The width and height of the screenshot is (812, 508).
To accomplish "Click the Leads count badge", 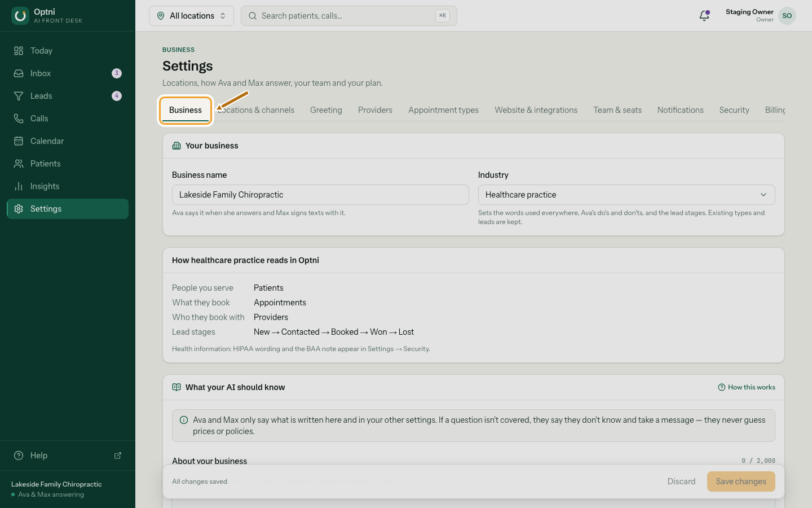I will click(117, 96).
